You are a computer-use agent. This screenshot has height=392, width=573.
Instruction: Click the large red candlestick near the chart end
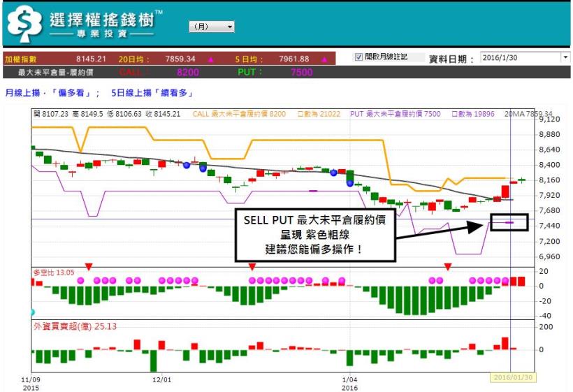[505, 191]
